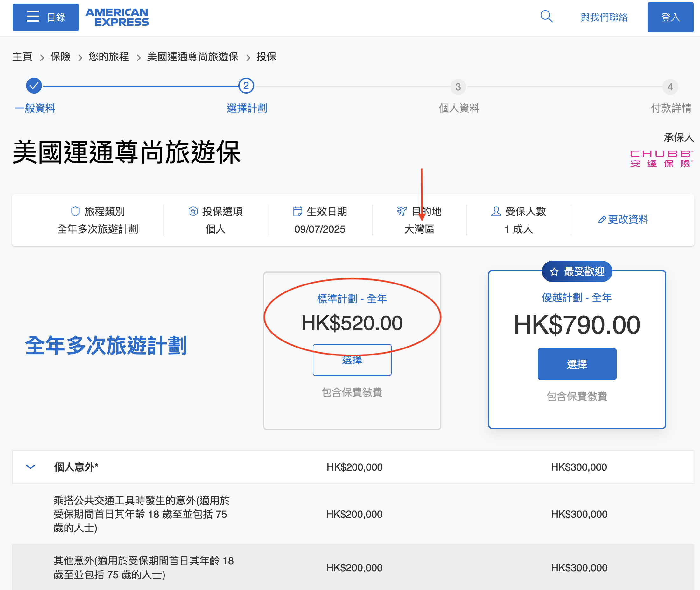Click 1 成人 insured count
Image resolution: width=700 pixels, height=590 pixels.
519,229
